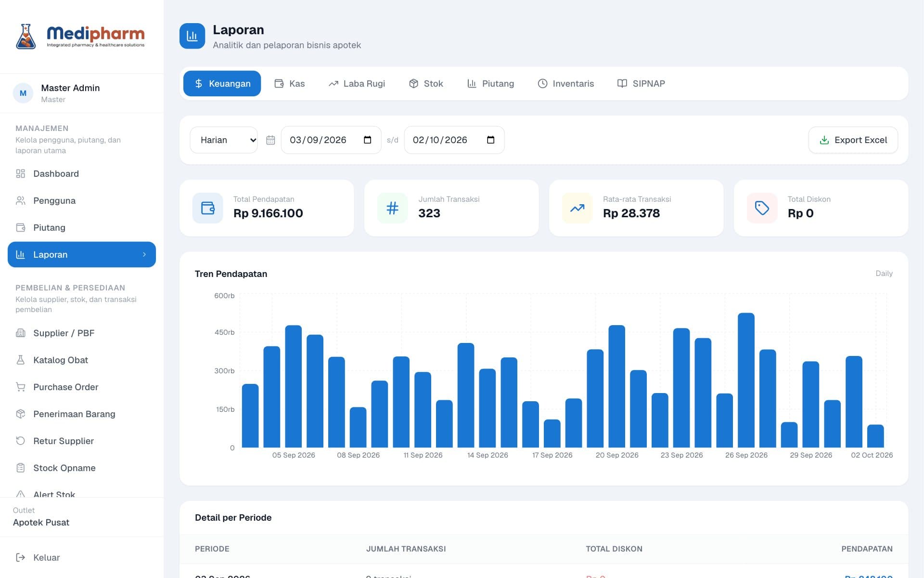This screenshot has height=578, width=924.
Task: Expand the Laporan sidebar chevron
Action: tap(144, 254)
